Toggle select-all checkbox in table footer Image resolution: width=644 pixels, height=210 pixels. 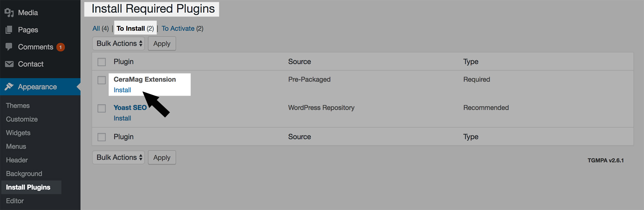pos(102,137)
